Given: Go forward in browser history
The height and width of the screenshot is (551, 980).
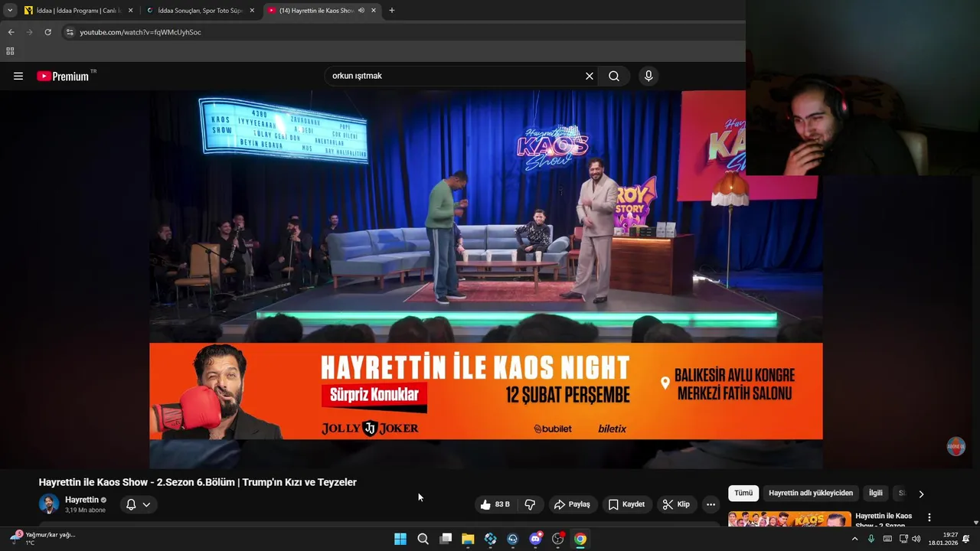Looking at the screenshot, I should (x=29, y=32).
